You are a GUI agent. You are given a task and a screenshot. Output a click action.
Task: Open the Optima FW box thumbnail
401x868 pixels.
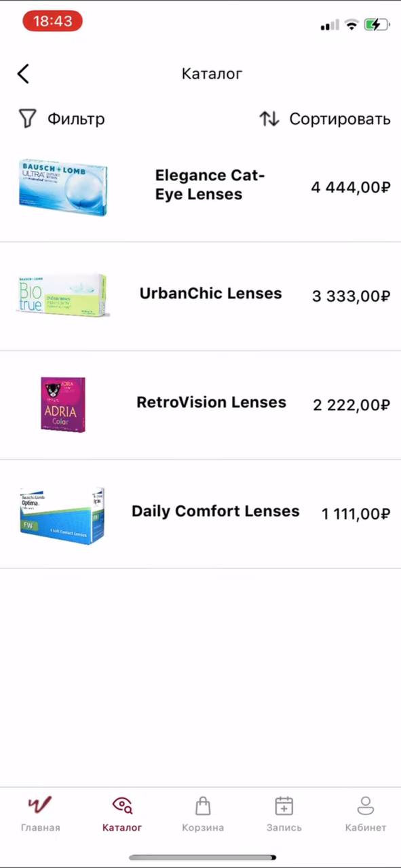coord(62,516)
